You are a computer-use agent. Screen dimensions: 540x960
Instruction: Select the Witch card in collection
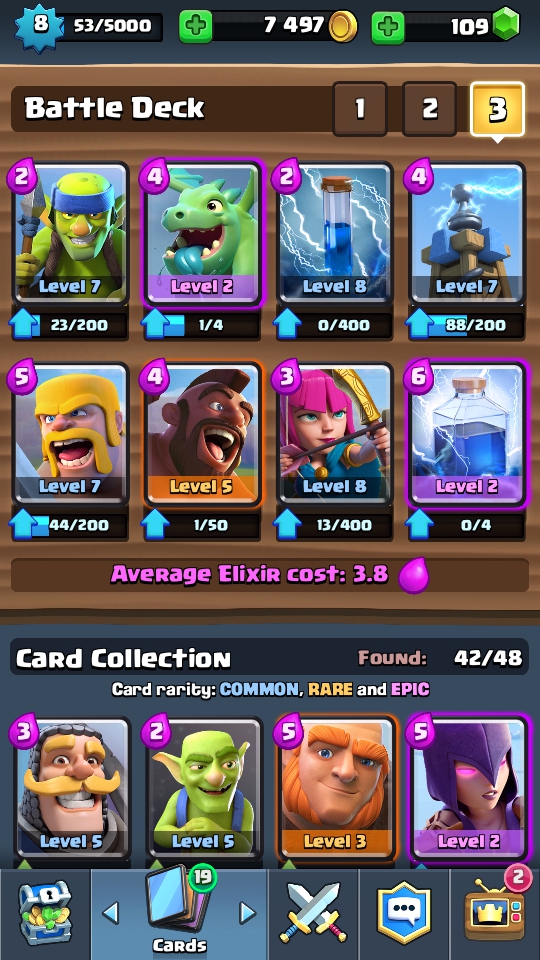click(x=470, y=788)
